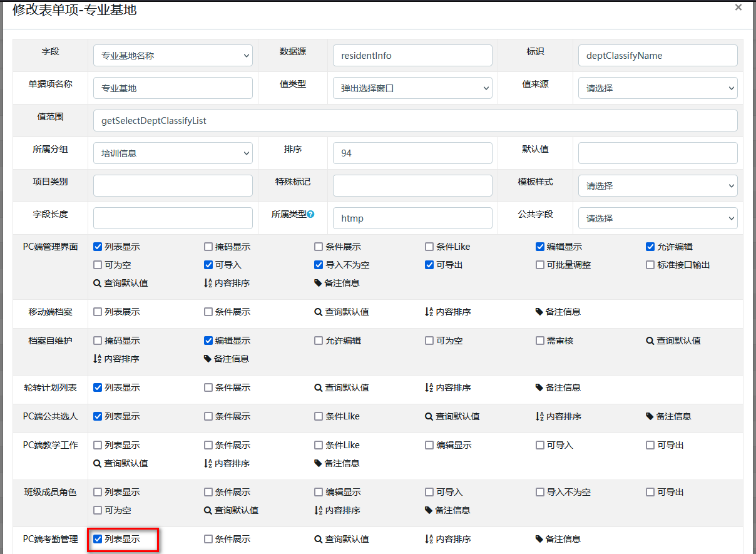Check 条件Like in PC端公共选人 row

pyautogui.click(x=319, y=416)
